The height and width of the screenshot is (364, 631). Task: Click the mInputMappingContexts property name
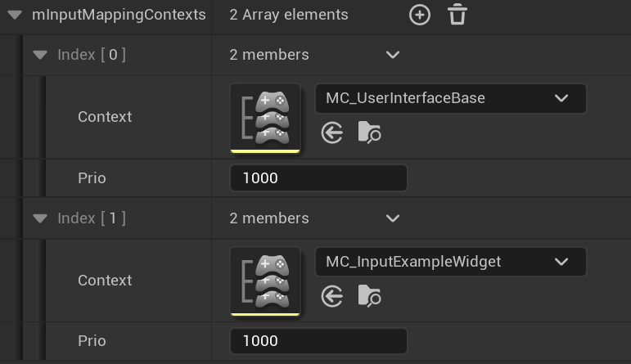[x=118, y=15]
